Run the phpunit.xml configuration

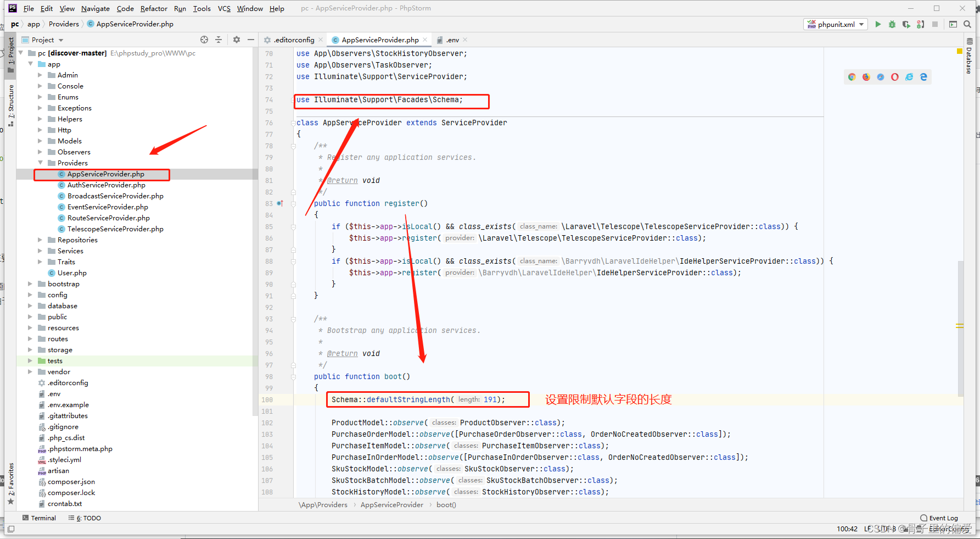[878, 24]
